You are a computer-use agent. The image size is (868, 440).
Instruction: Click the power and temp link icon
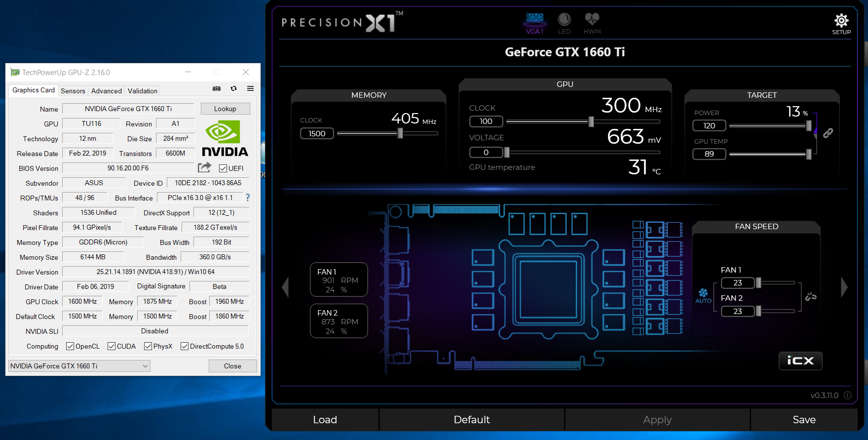click(828, 132)
